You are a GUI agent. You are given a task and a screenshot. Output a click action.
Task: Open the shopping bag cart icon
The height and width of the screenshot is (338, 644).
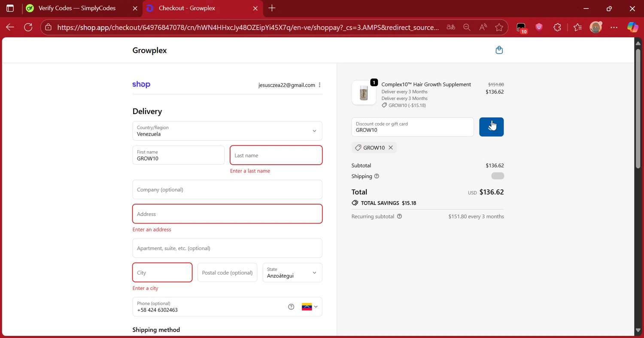[499, 50]
